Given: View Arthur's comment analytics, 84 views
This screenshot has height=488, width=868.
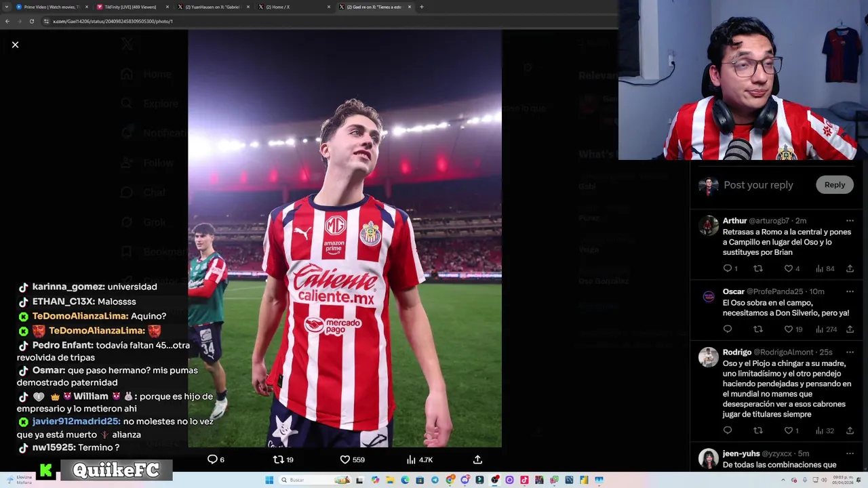Looking at the screenshot, I should click(x=825, y=268).
